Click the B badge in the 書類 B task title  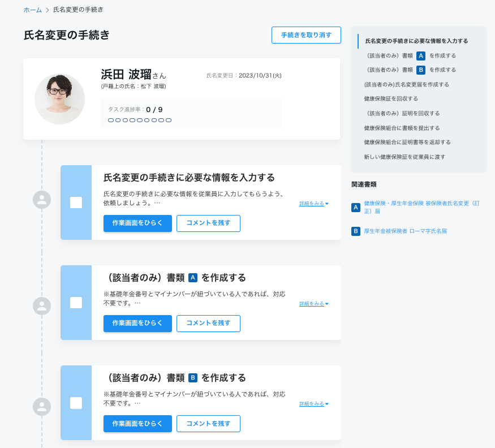pyautogui.click(x=193, y=378)
